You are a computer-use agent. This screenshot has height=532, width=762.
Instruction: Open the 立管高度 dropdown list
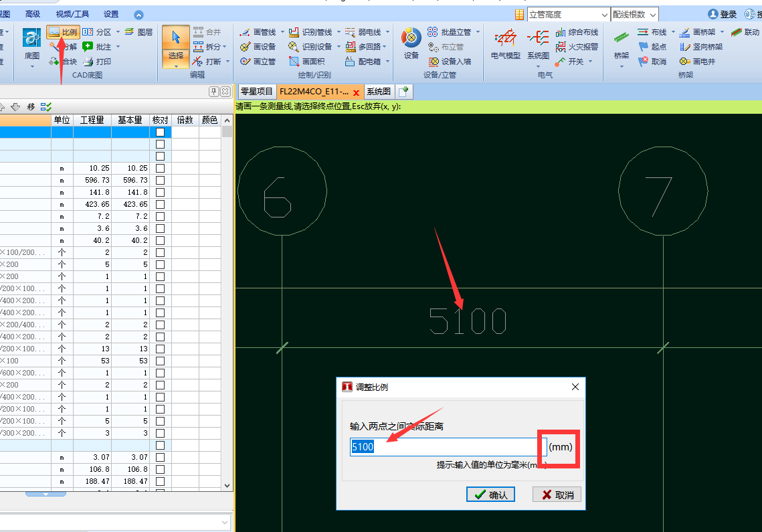tap(605, 15)
